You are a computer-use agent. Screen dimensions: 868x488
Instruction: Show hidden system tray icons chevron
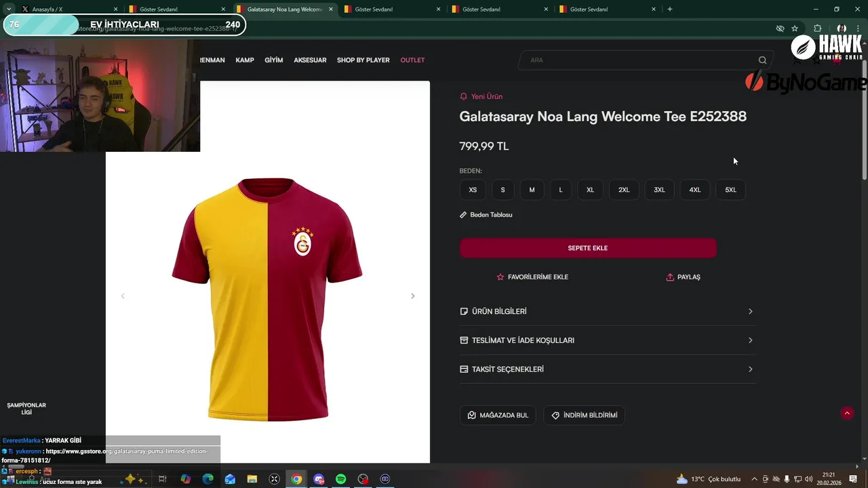[x=754, y=479]
